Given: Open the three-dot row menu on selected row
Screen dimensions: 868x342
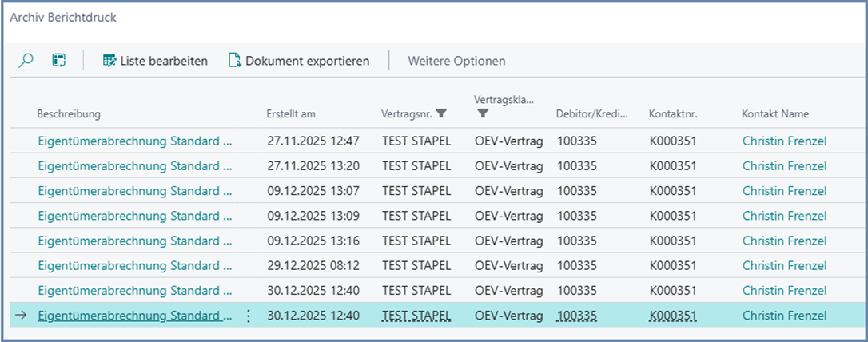Looking at the screenshot, I should point(248,316).
